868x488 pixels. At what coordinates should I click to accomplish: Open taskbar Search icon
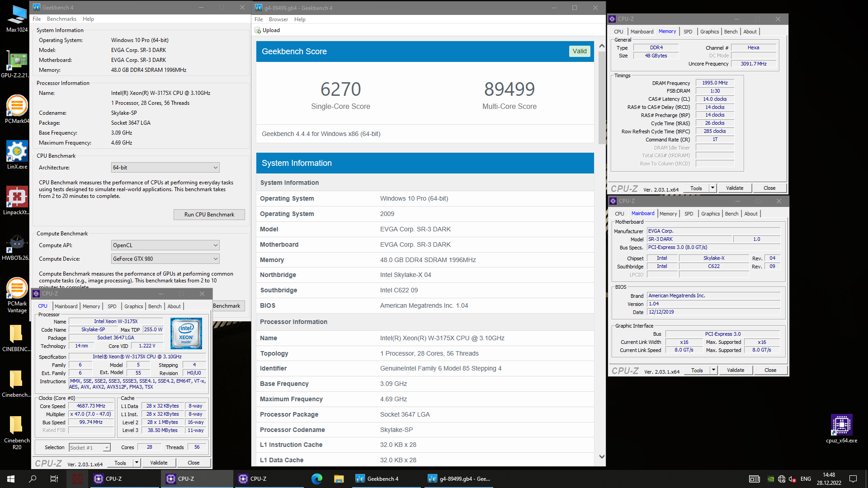pos(33,479)
